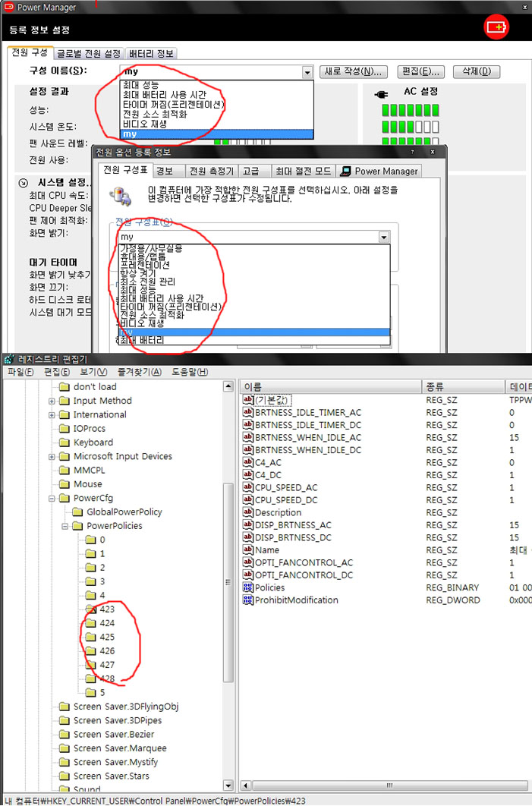532x806 pixels.
Task: Click the horizontal scrollbar in the values pane
Action: (x=387, y=786)
